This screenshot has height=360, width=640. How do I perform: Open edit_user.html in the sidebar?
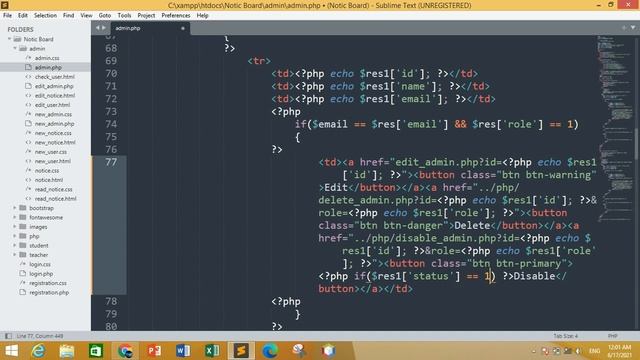pos(52,105)
